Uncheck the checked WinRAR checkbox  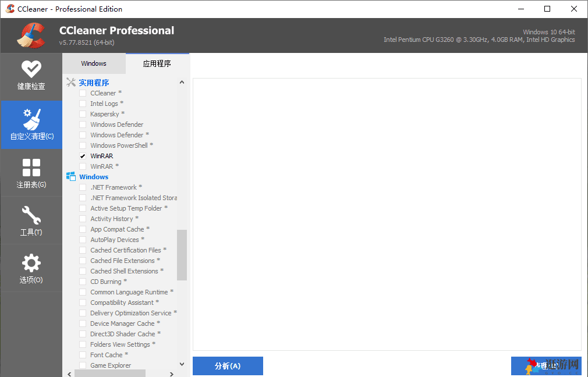(83, 156)
